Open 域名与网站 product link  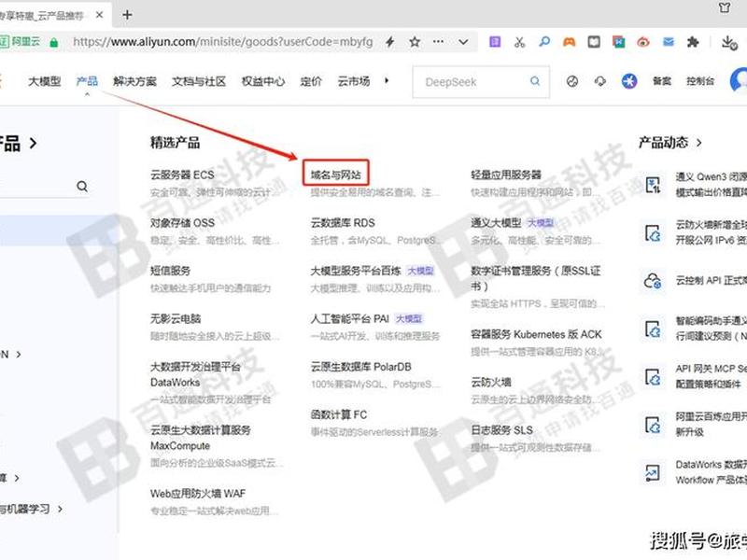(336, 175)
